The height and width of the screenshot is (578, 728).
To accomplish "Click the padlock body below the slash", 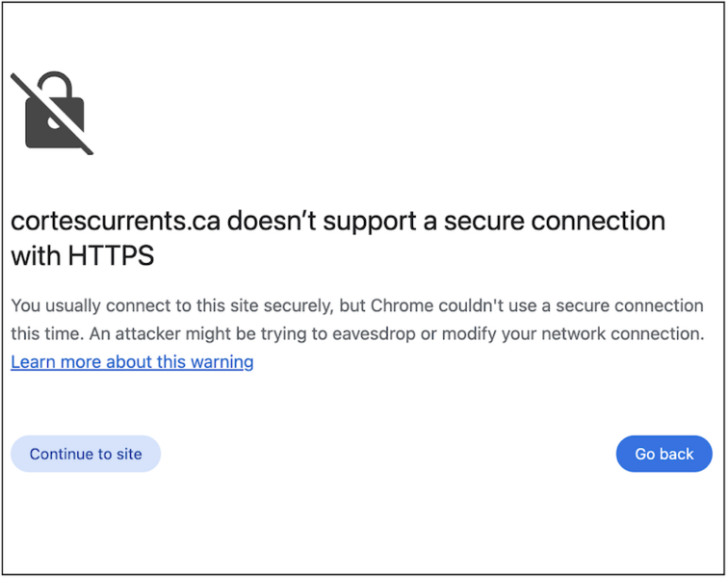I will [x=46, y=132].
